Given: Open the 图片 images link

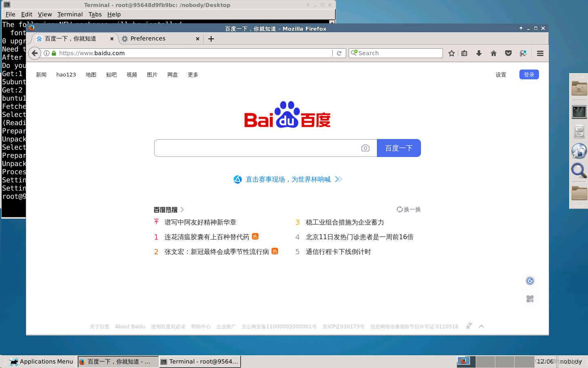Looking at the screenshot, I should click(152, 75).
